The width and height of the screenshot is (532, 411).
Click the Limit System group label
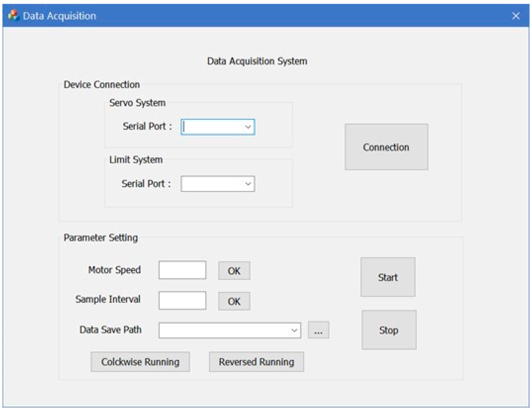tap(136, 160)
